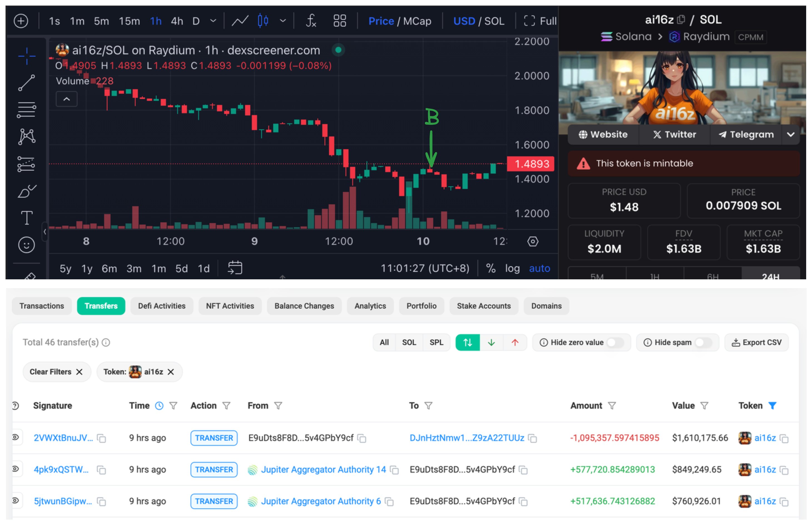Copy Jupiter Aggregator Authority 14 address

click(394, 470)
